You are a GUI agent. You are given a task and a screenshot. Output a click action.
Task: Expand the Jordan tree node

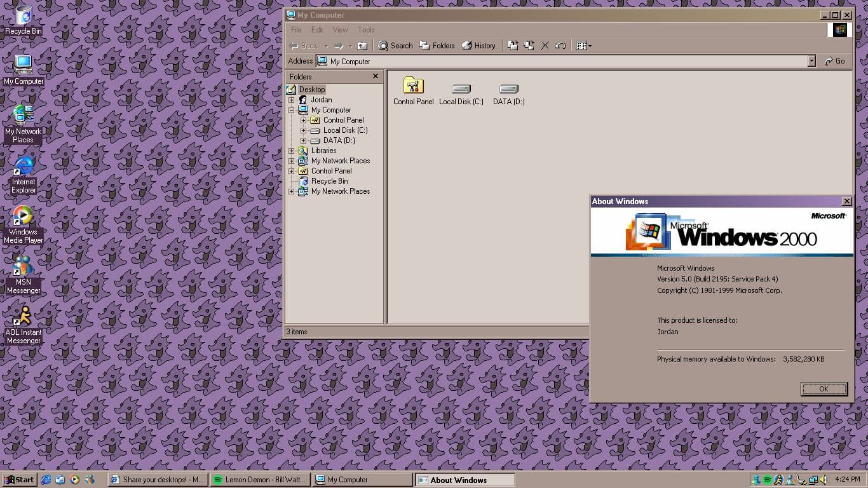292,100
